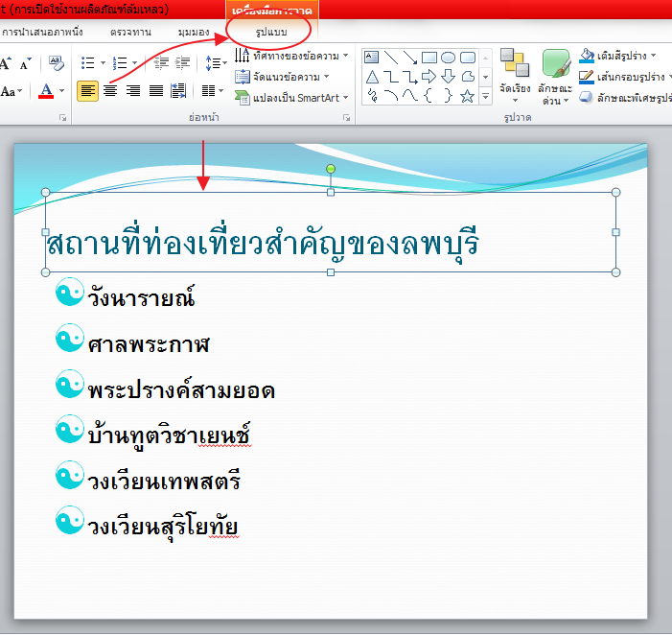Image resolution: width=672 pixels, height=635 pixels.
Task: Open the numbering style dropdown arrow
Action: point(134,63)
